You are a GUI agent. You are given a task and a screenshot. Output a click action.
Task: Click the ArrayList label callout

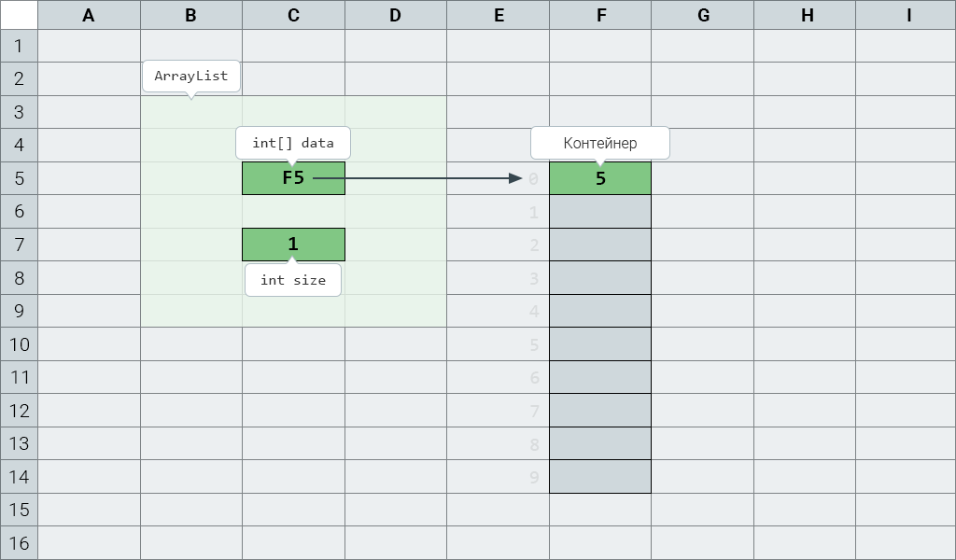191,77
